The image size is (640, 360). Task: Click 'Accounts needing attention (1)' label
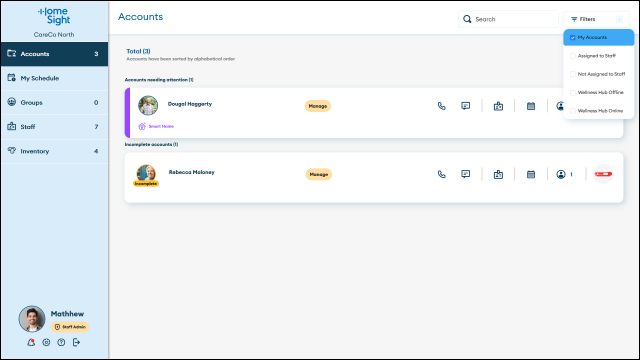[x=159, y=80]
